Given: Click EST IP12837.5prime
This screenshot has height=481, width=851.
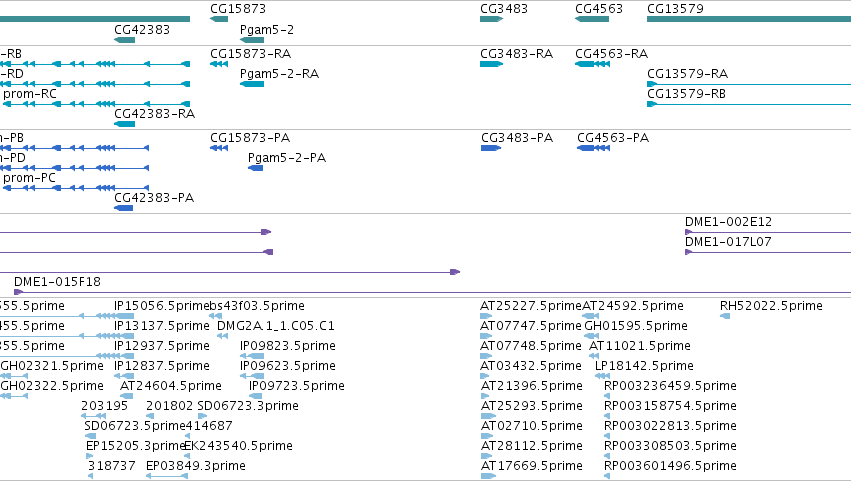Looking at the screenshot, I should pos(161,366).
